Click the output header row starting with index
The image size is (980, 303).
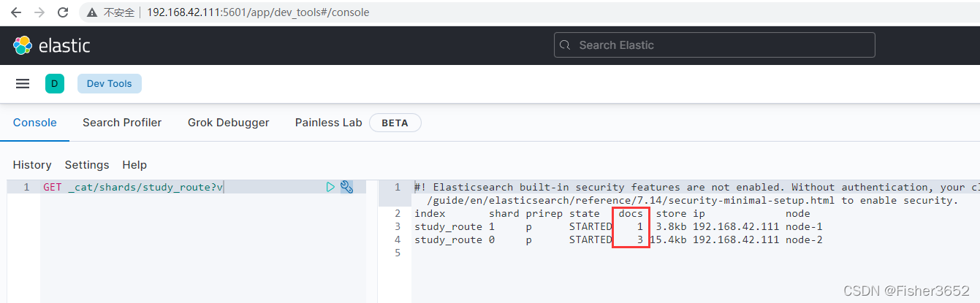(612, 213)
